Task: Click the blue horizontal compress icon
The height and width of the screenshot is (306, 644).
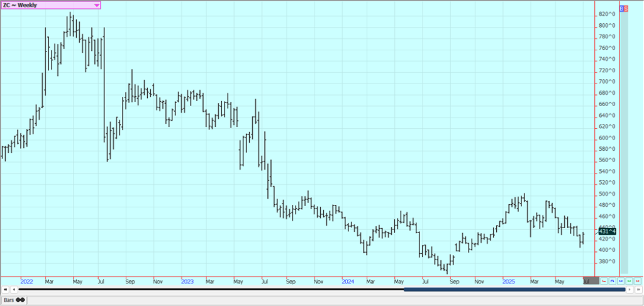Action: pos(621,281)
